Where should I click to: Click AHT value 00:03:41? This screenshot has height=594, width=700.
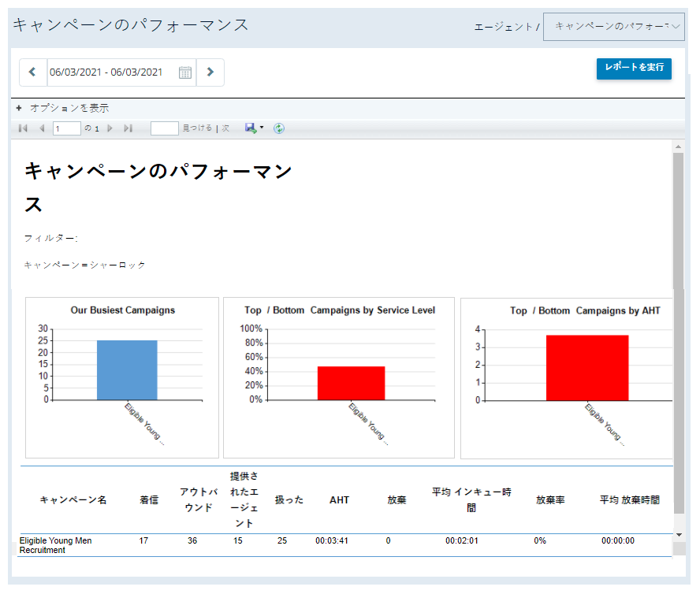(x=332, y=540)
